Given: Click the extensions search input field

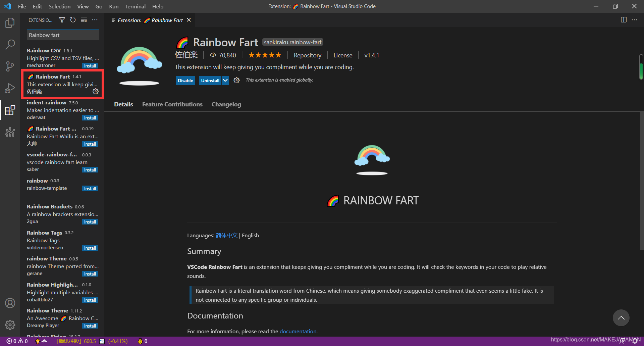Looking at the screenshot, I should (x=63, y=35).
